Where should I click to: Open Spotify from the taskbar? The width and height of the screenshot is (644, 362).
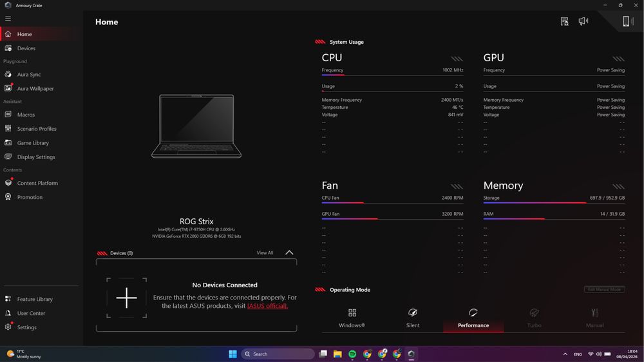pos(352,354)
